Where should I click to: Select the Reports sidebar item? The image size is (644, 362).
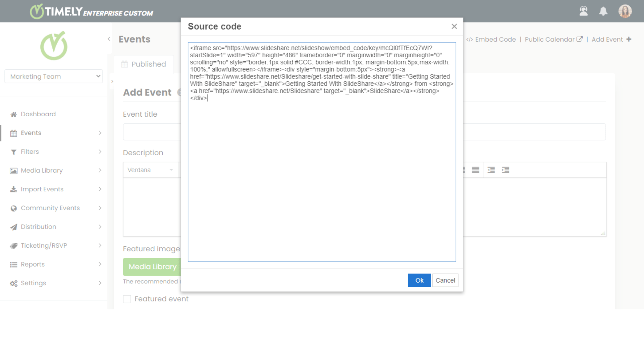[33, 264]
